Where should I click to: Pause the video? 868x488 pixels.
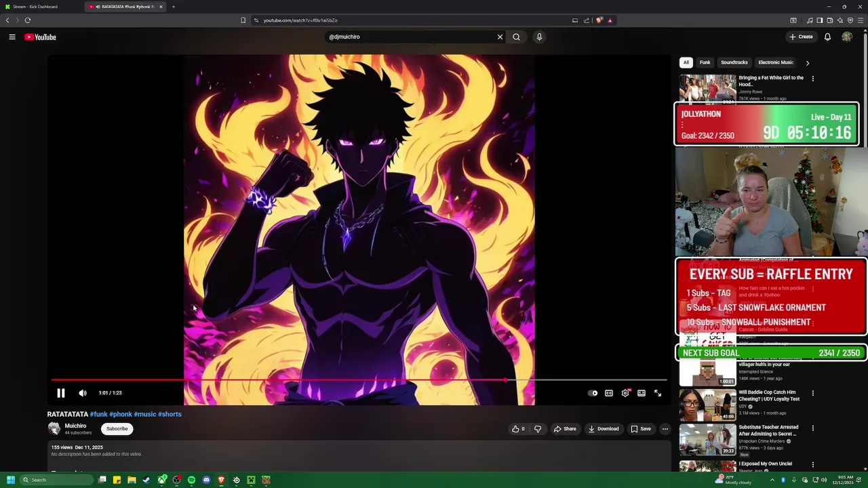[x=61, y=393]
